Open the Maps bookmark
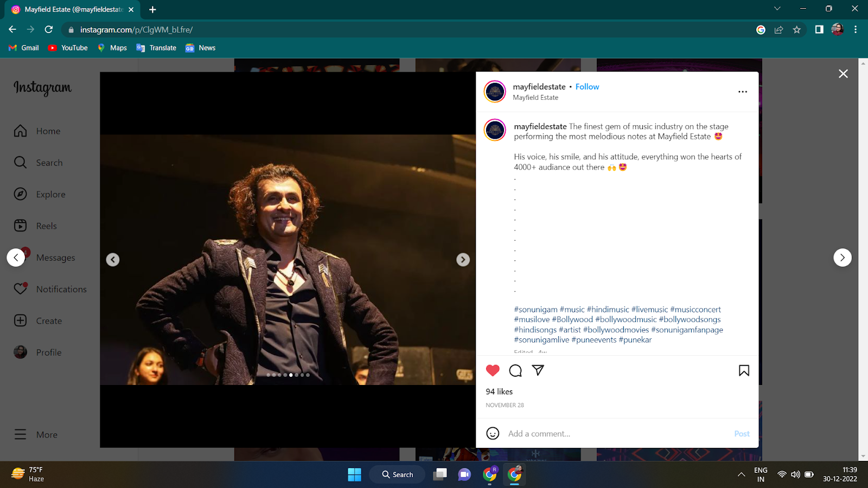Screen dimensions: 868x488 tap(112, 48)
